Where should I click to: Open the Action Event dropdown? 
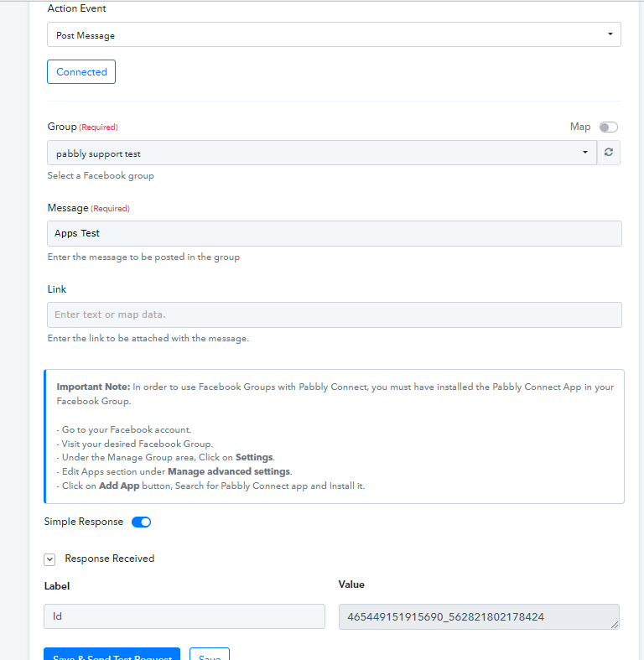click(x=334, y=34)
